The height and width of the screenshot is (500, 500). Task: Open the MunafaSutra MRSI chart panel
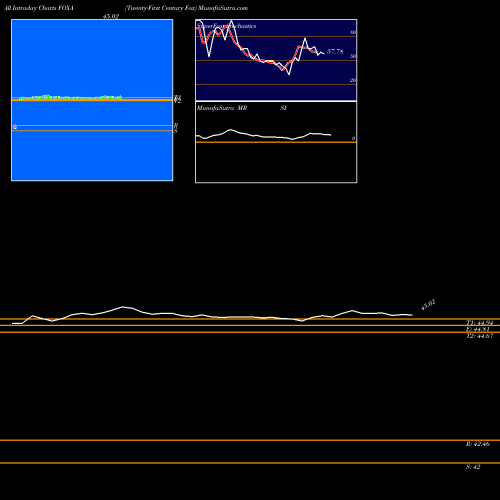(276, 142)
